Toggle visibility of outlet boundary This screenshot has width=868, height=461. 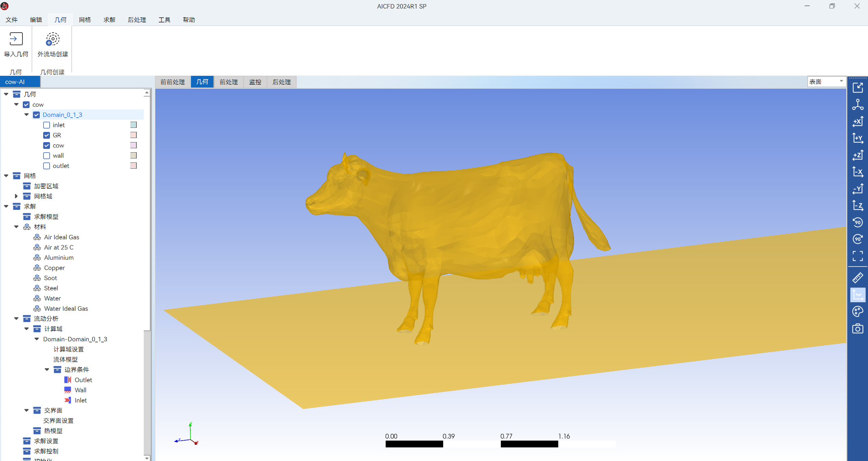47,166
